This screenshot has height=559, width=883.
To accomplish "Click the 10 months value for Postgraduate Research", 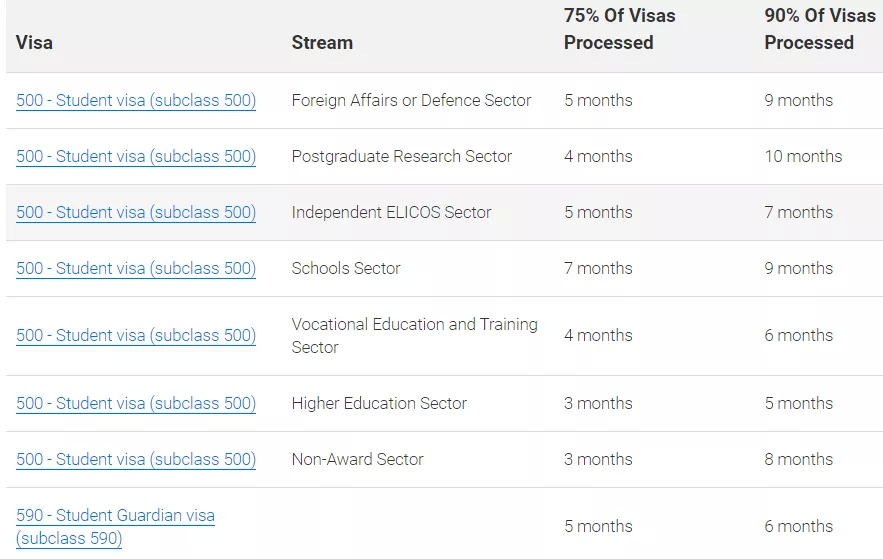I will [803, 156].
